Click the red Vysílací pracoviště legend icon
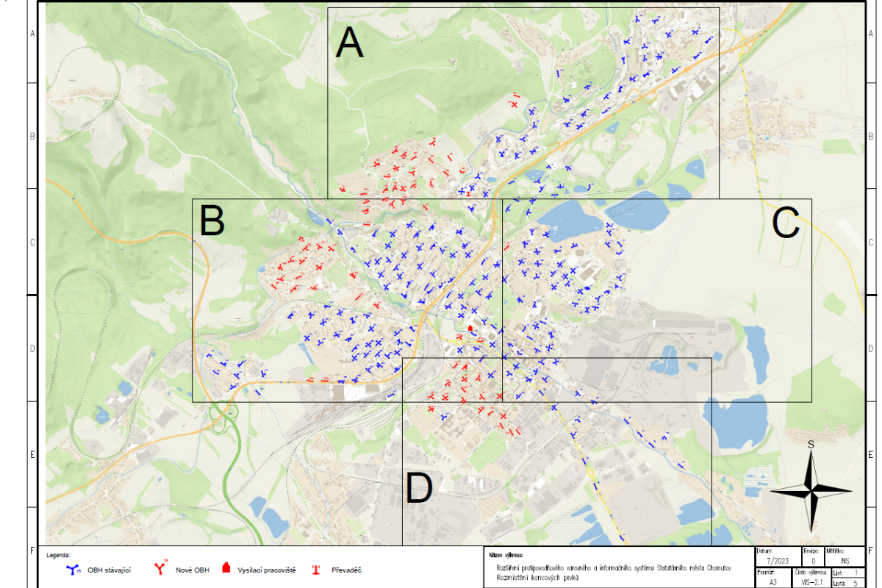The width and height of the screenshot is (882, 588). 227,568
